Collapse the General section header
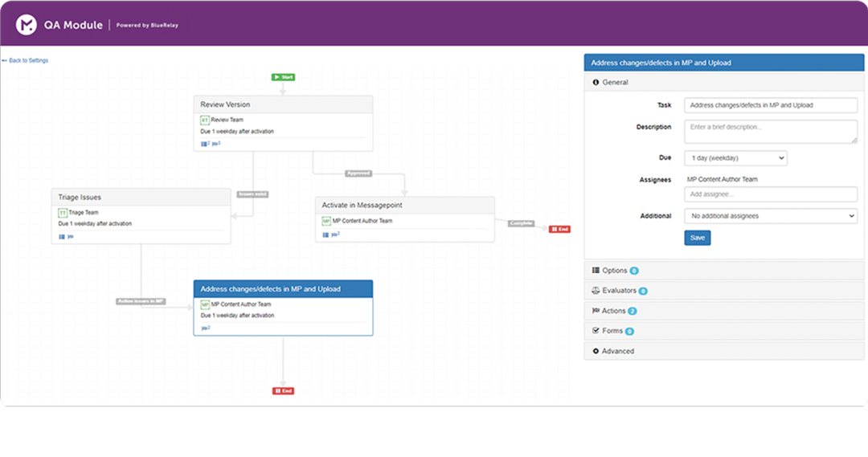Screen dimensions: 868x457 tap(723, 82)
